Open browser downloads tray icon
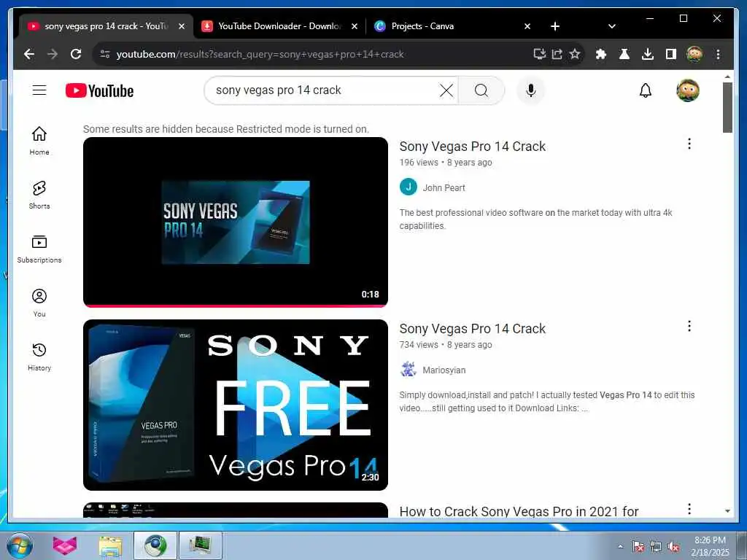Screen dimensions: 747x560 click(648, 54)
